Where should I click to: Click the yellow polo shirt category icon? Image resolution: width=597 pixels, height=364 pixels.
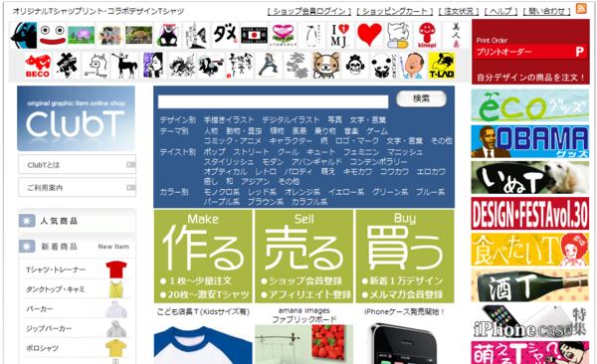(115, 348)
